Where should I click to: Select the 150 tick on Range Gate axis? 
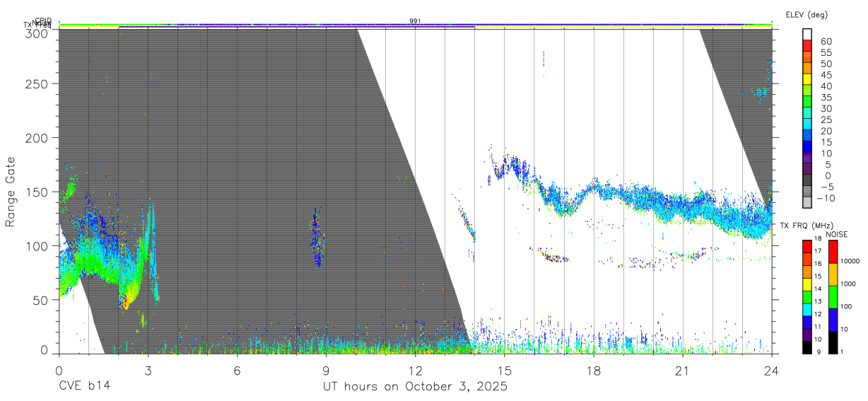pyautogui.click(x=37, y=192)
